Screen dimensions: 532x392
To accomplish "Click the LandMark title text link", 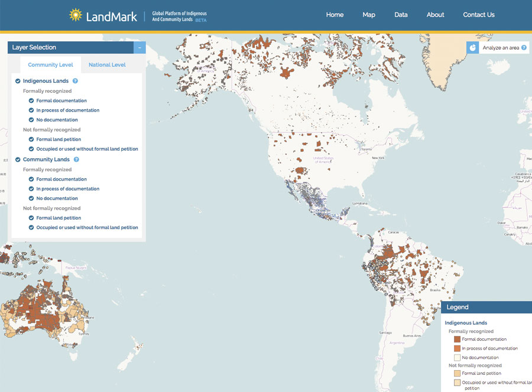I will click(112, 17).
